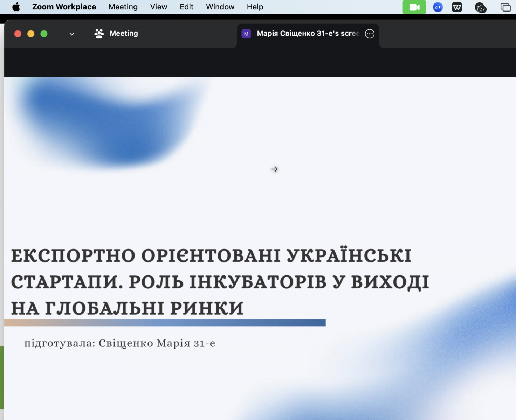
Task: Switch to the Meeting tab with people icon
Action: click(116, 34)
